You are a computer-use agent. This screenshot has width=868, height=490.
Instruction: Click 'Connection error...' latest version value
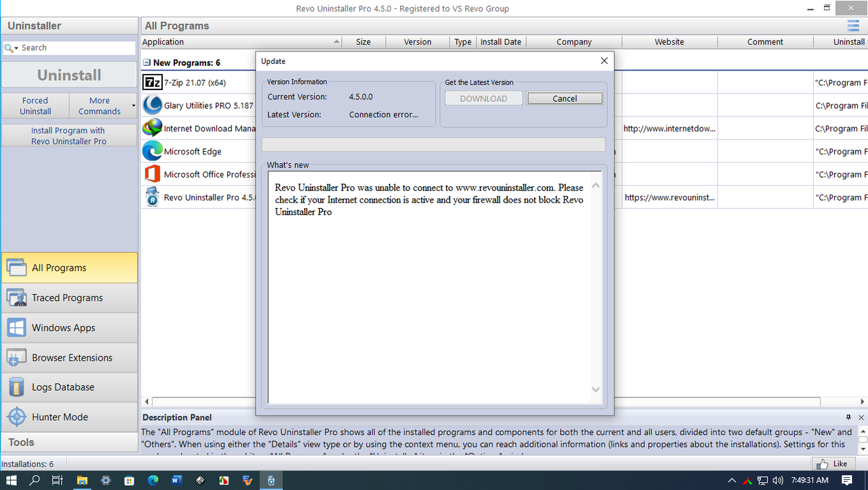[x=384, y=115]
